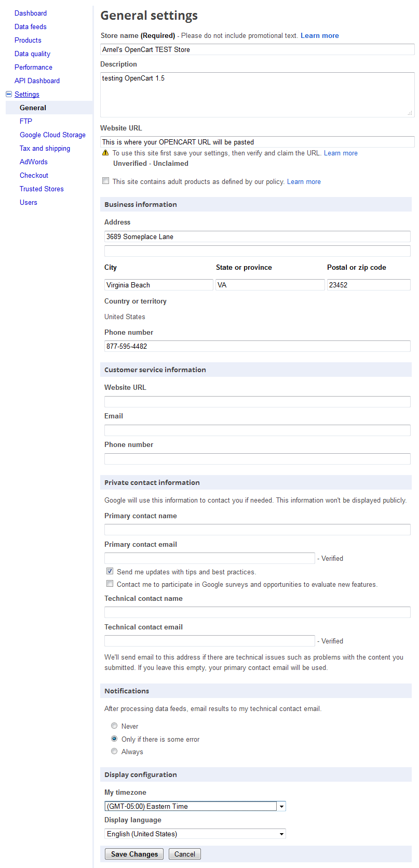The width and height of the screenshot is (419, 868).
Task: Click the Save Changes button
Action: point(134,854)
